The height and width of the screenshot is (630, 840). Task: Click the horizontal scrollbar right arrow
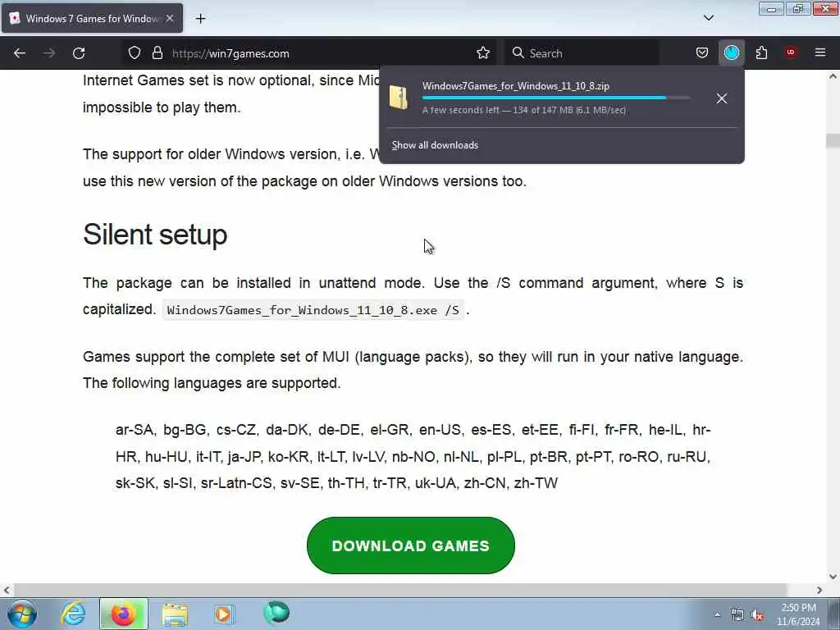[819, 590]
